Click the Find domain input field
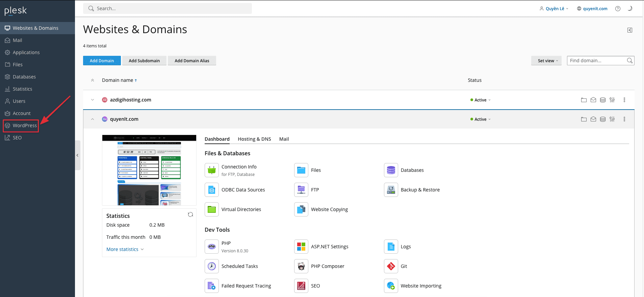Image resolution: width=644 pixels, height=297 pixels. tap(596, 61)
